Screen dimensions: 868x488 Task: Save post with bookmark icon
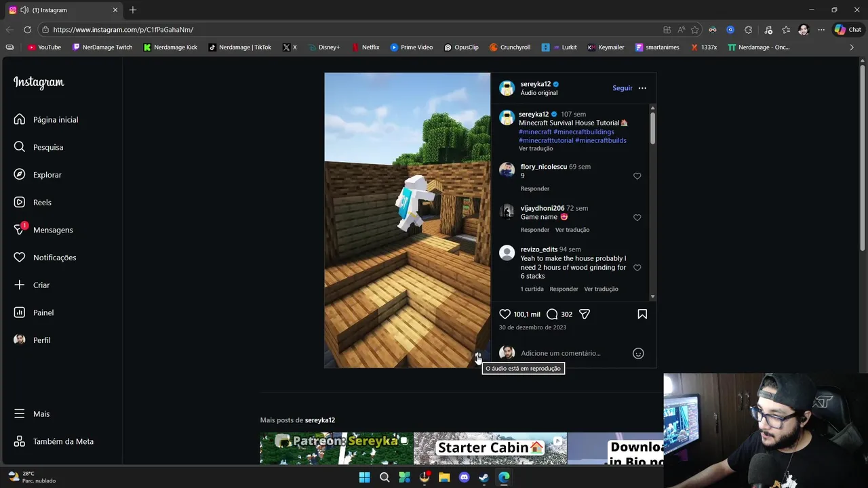(642, 314)
